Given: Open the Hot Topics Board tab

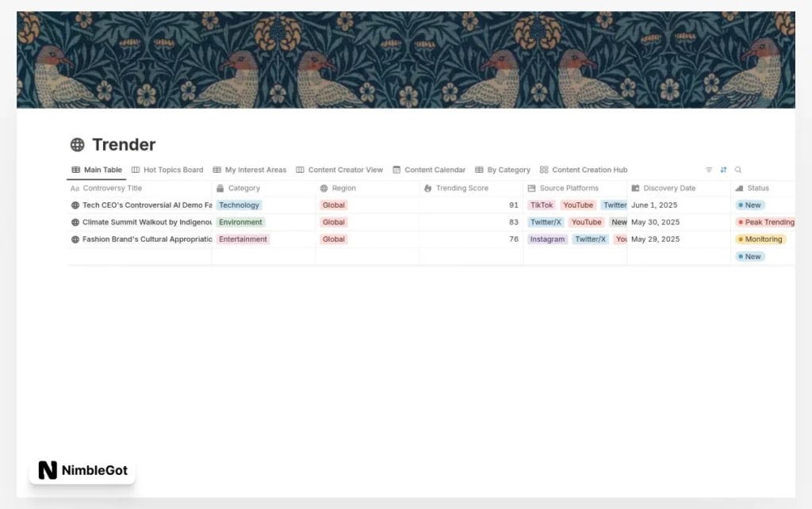Looking at the screenshot, I should pos(167,170).
